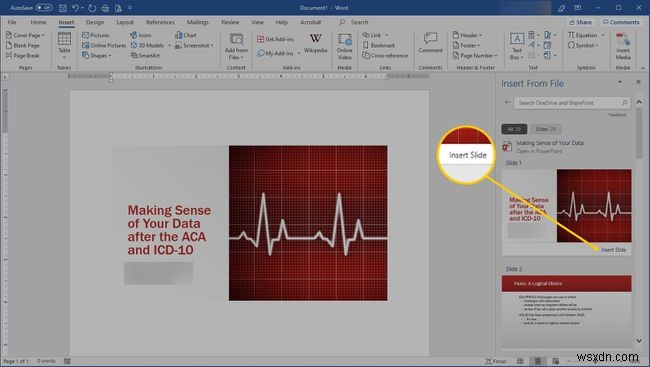Open Insert From File pane options arrow
Image resolution: width=650 pixels, height=367 pixels.
click(620, 82)
